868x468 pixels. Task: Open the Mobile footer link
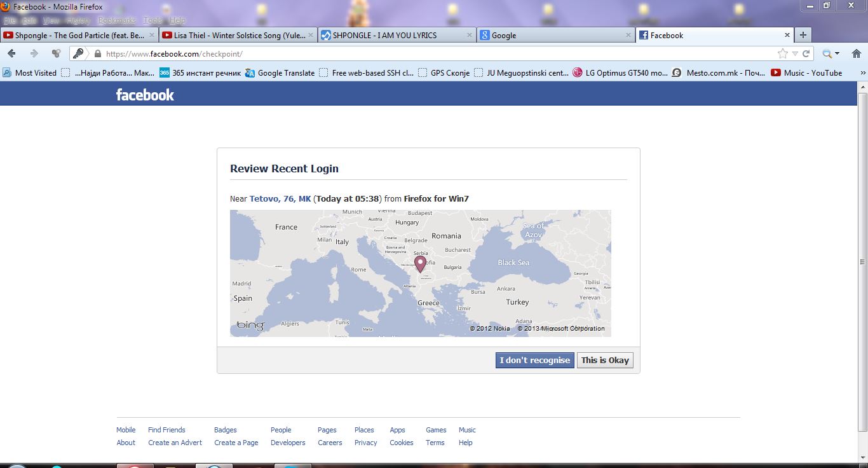[126, 430]
